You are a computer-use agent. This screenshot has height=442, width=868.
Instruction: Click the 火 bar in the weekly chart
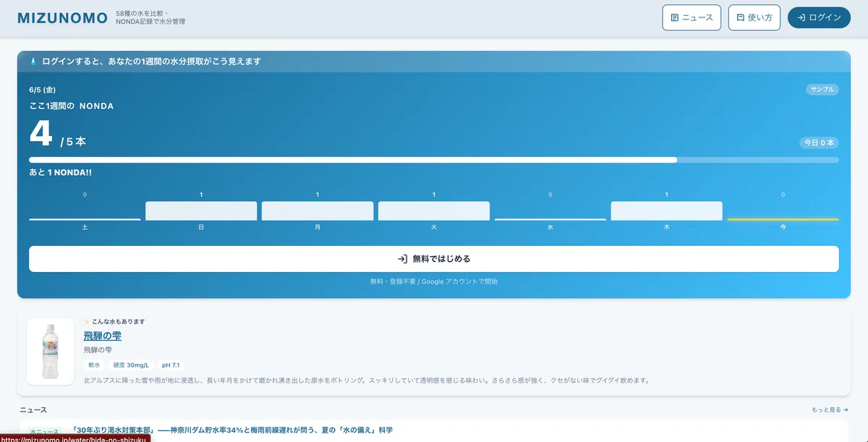[x=434, y=211]
